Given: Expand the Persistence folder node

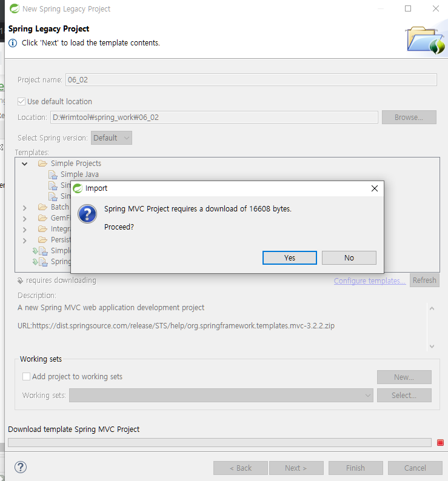Looking at the screenshot, I should 25,241.
